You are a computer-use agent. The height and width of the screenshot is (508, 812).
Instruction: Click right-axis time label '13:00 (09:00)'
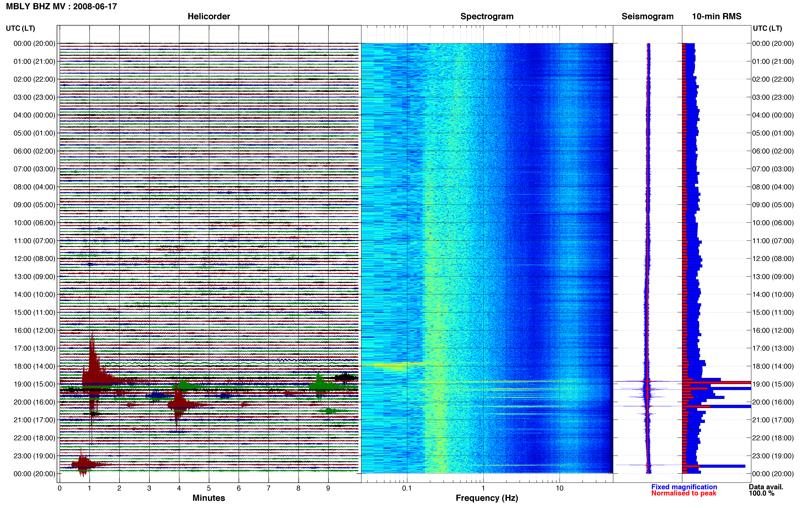(773, 277)
